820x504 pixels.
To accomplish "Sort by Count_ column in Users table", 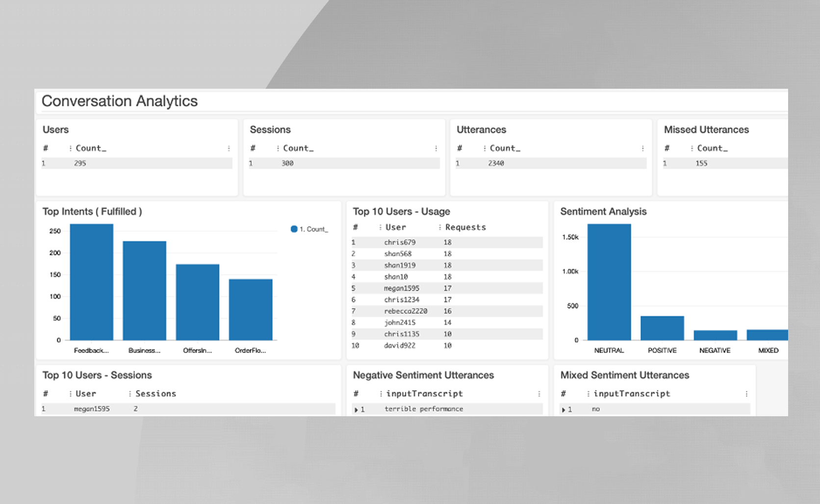I will coord(91,148).
